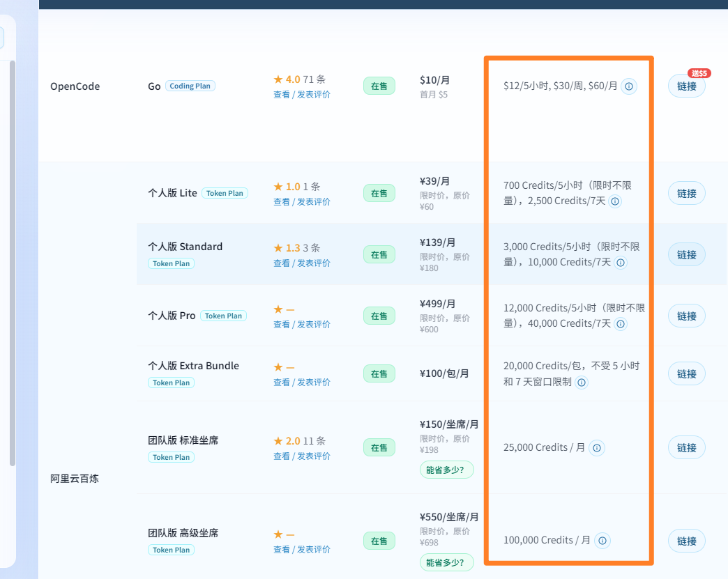The height and width of the screenshot is (579, 728).
Task: Click plan name 个人版 Extra Bundle
Action: point(194,366)
